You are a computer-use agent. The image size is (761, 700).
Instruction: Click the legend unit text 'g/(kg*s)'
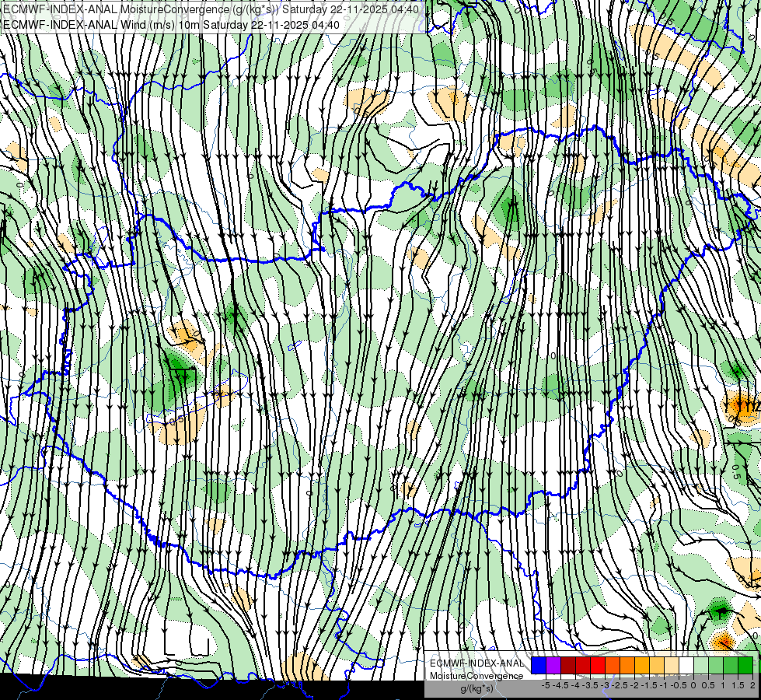pos(477,688)
